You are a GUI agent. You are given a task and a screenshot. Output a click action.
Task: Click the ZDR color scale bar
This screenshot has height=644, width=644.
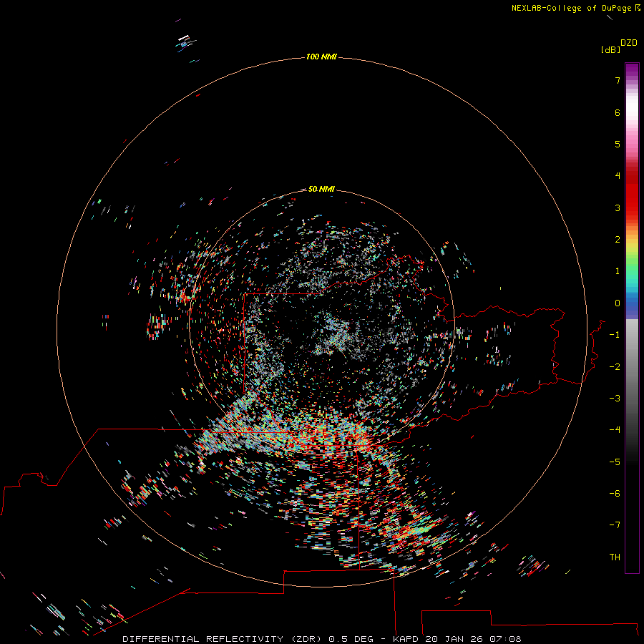click(632, 318)
